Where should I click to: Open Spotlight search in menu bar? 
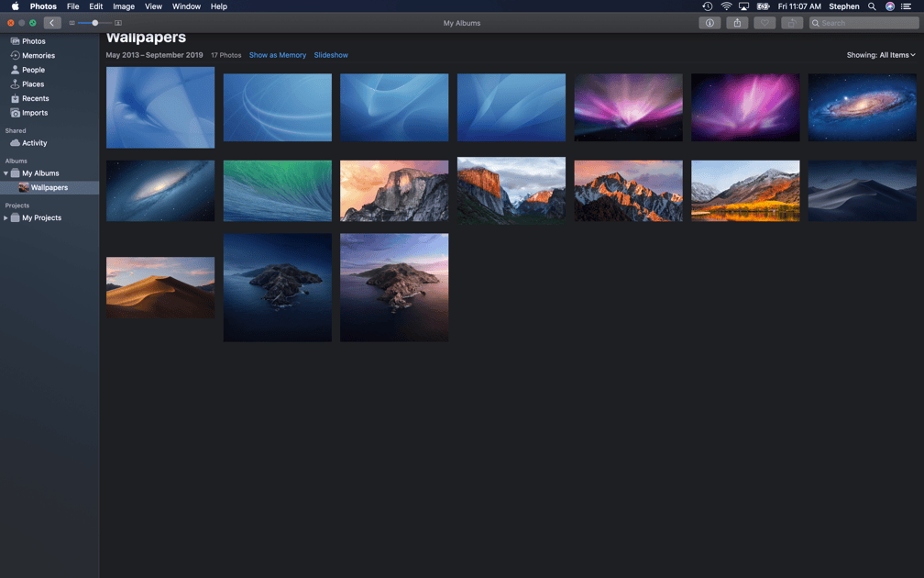tap(872, 6)
